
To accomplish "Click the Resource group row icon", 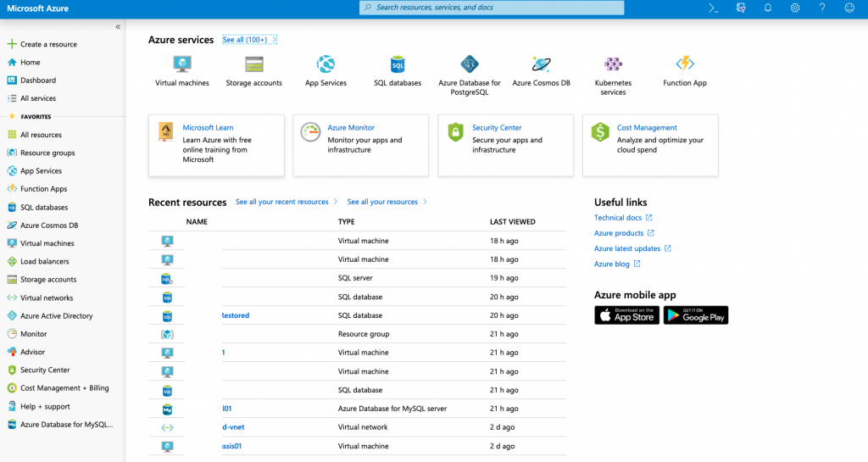I will (167, 334).
